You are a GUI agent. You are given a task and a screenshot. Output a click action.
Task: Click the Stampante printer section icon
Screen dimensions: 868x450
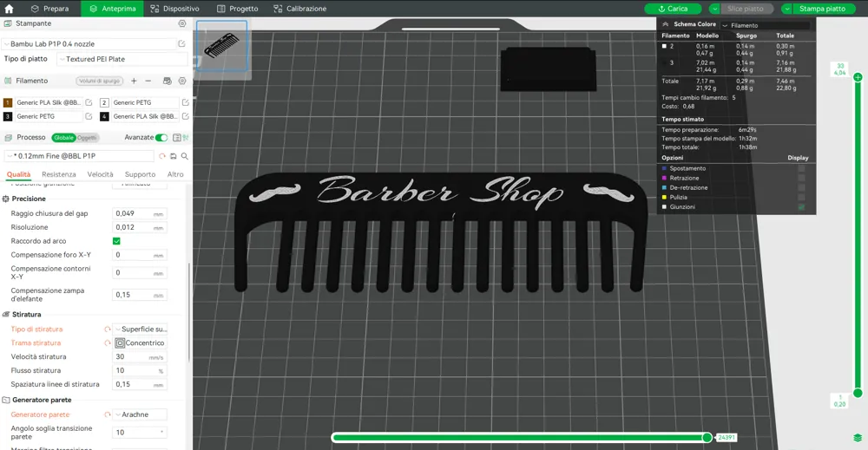tap(8, 23)
